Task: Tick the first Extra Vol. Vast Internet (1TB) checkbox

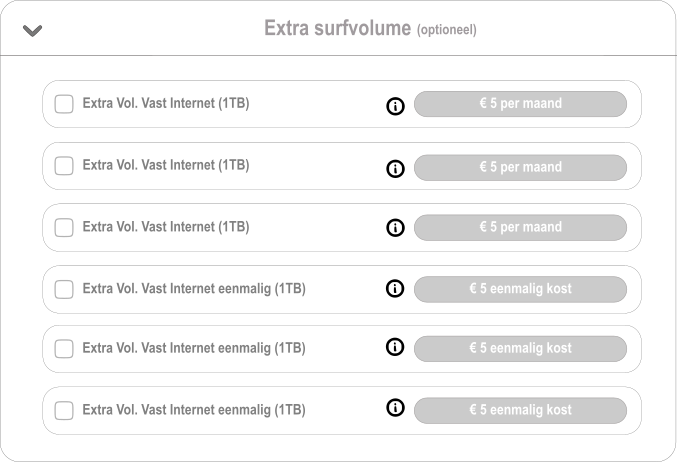Action: pos(64,104)
